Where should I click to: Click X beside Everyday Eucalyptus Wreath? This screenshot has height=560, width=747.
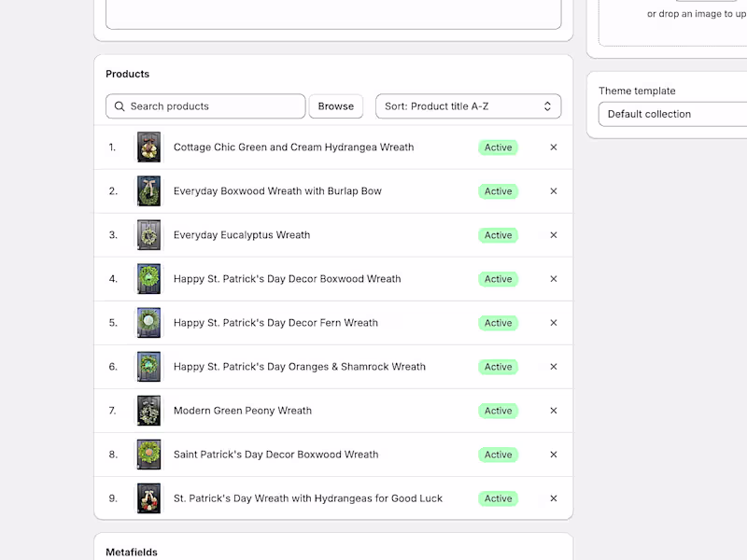pyautogui.click(x=554, y=235)
